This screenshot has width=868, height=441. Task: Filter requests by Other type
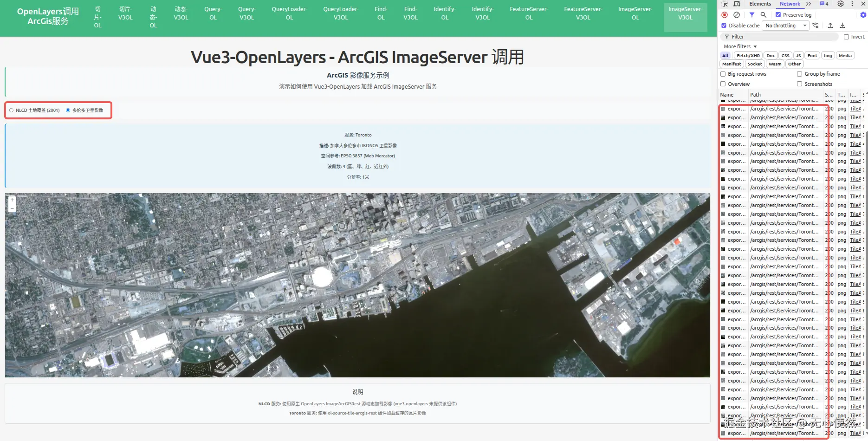click(x=794, y=64)
